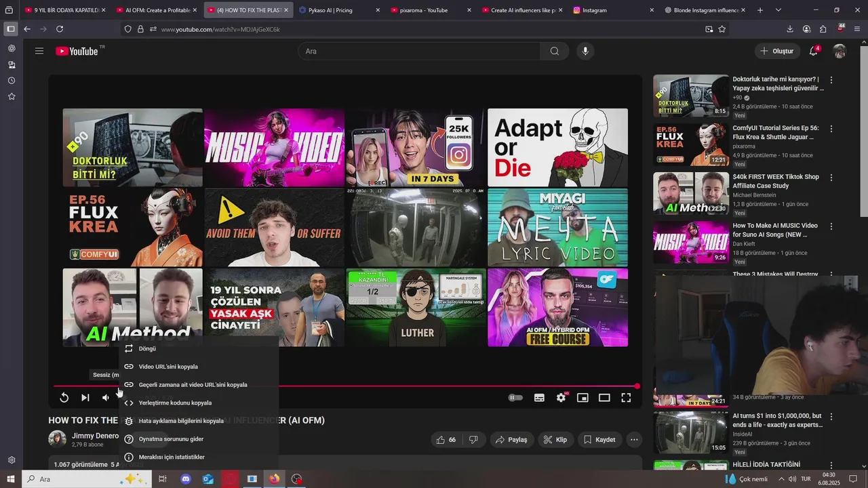This screenshot has width=868, height=488.
Task: Choose Geçerli zamana ait video URL'sini kopyala
Action: [x=199, y=385]
